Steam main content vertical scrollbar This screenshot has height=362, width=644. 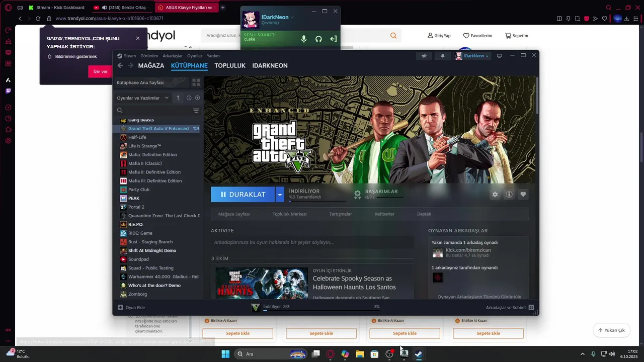[537, 96]
